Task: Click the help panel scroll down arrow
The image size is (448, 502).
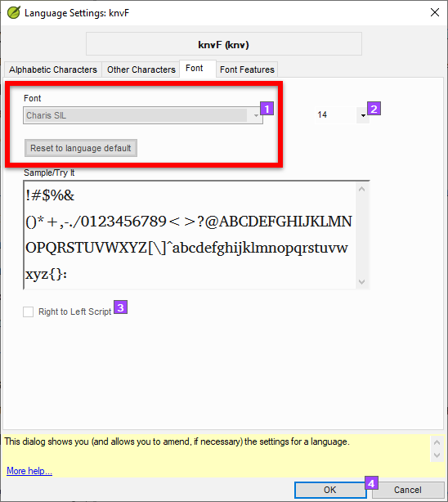Action: (437, 455)
